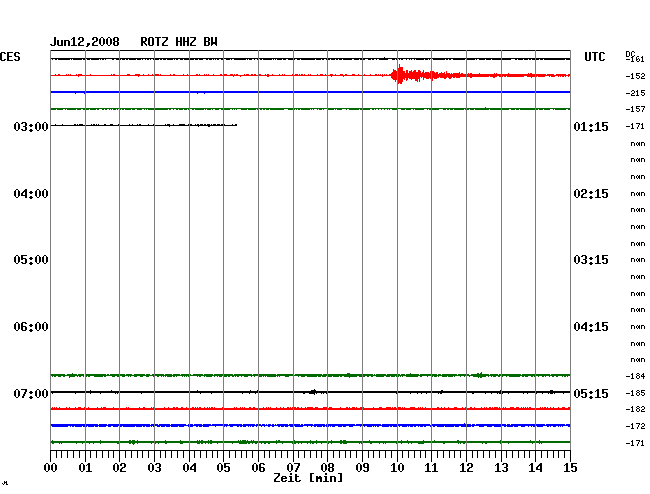Click the "04" minute axis label
Image resolution: width=650 pixels, height=494 pixels.
[189, 468]
